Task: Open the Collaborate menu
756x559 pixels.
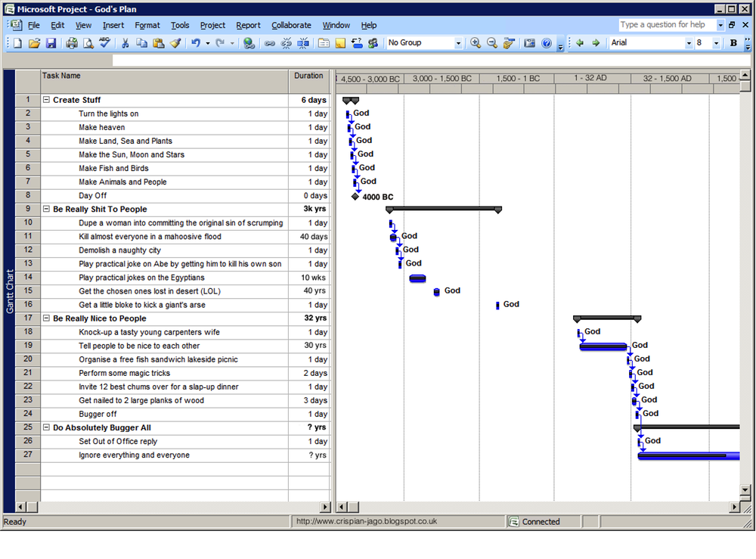Action: (291, 25)
